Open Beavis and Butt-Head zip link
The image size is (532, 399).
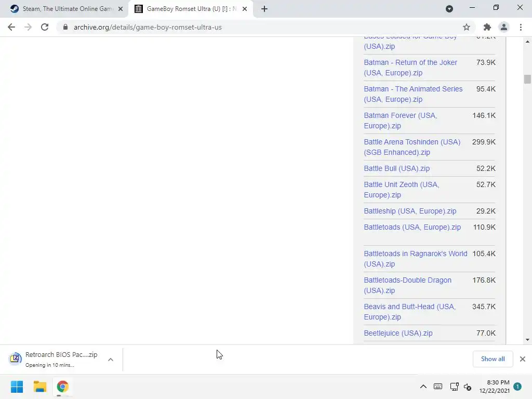409,312
